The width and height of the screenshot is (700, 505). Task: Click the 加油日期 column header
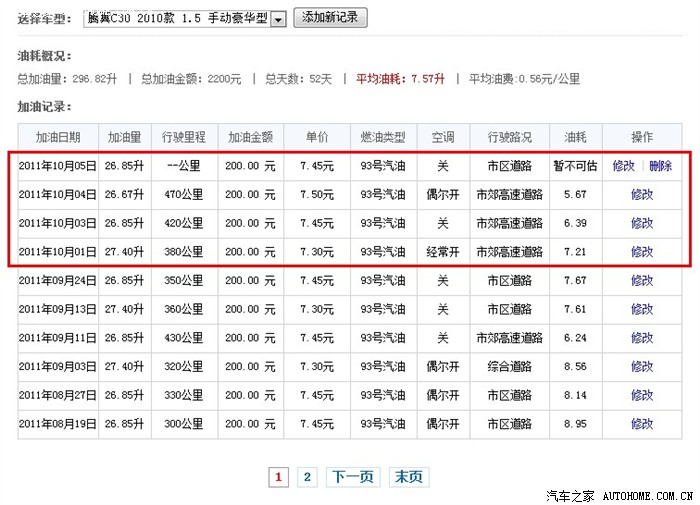click(57, 137)
